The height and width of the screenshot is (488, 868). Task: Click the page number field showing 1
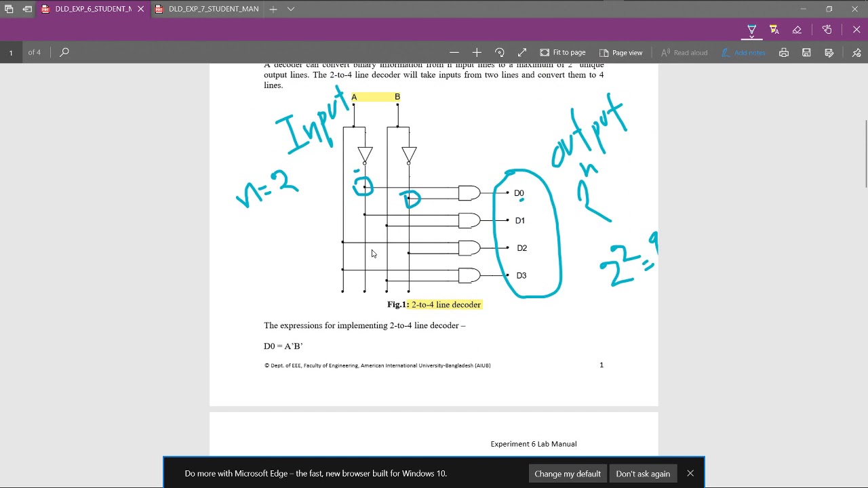(11, 52)
